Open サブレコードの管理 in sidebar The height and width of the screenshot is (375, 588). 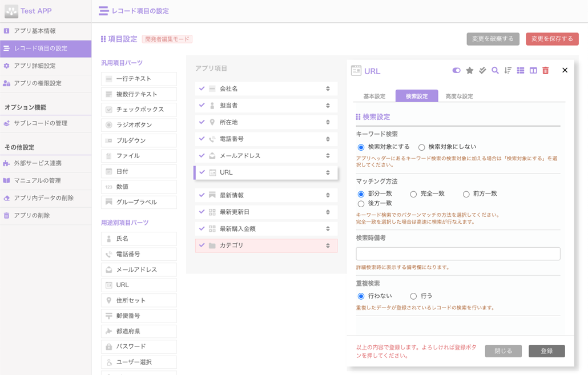[46, 123]
